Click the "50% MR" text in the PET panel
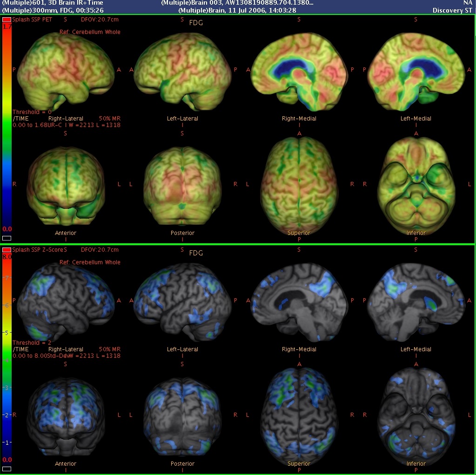The height and width of the screenshot is (475, 476). pos(110,119)
